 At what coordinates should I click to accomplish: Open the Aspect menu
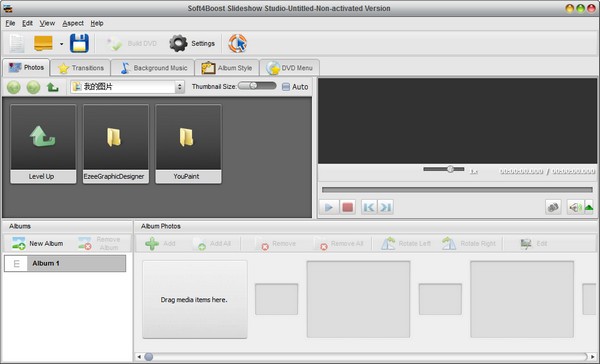[73, 23]
